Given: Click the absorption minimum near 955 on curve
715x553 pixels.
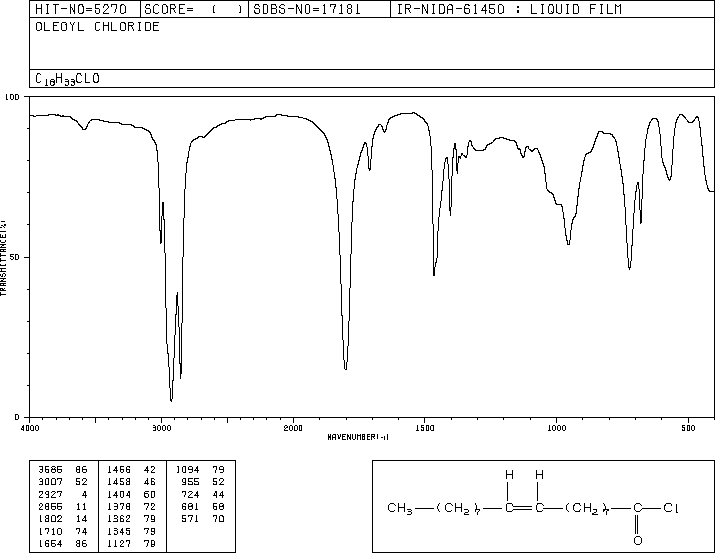Looking at the screenshot, I should coord(568,244).
